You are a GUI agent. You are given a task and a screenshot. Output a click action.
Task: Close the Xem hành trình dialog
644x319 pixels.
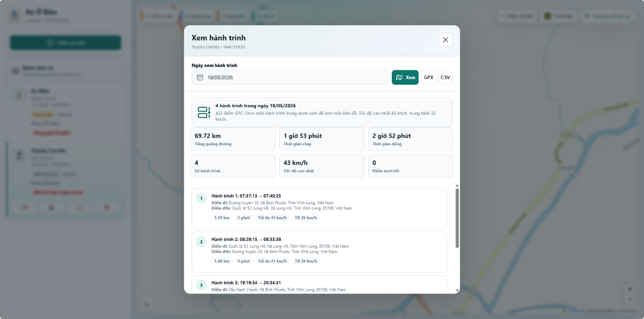(445, 40)
